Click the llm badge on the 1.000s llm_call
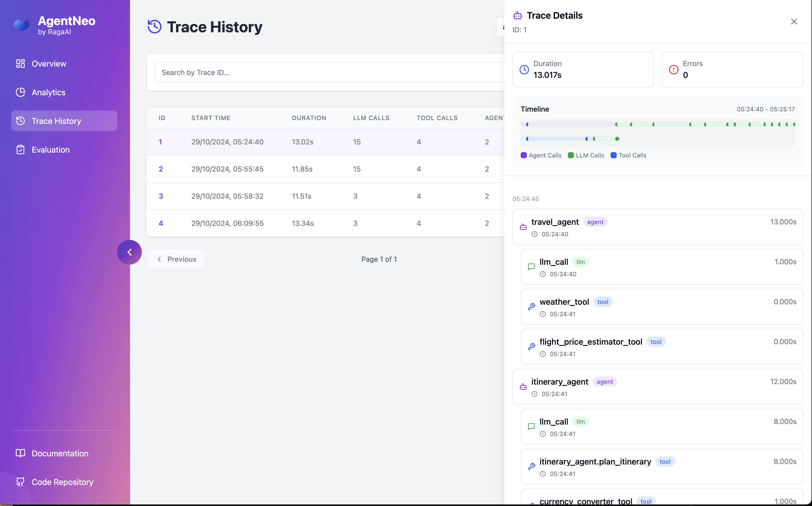This screenshot has height=506, width=812. tap(581, 262)
